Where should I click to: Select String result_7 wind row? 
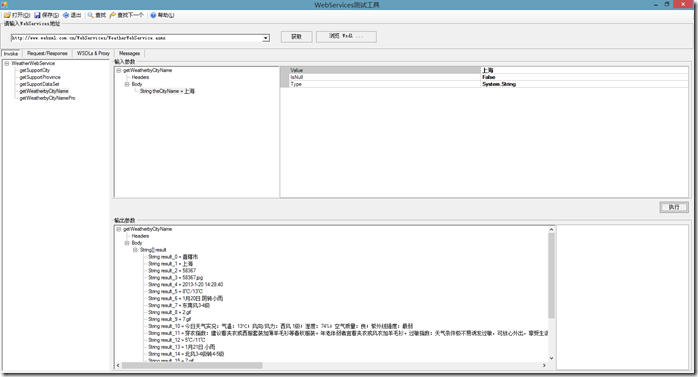[179, 305]
